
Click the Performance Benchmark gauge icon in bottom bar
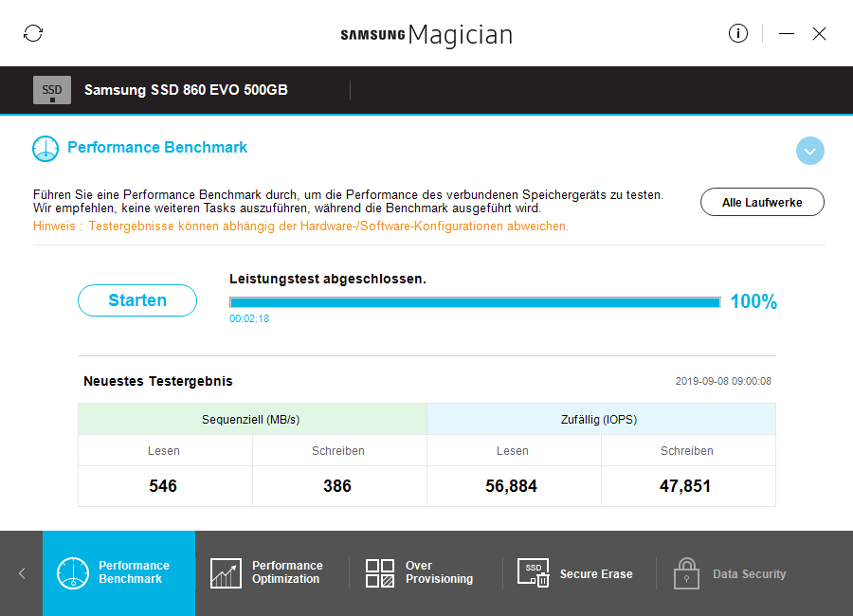coord(72,573)
